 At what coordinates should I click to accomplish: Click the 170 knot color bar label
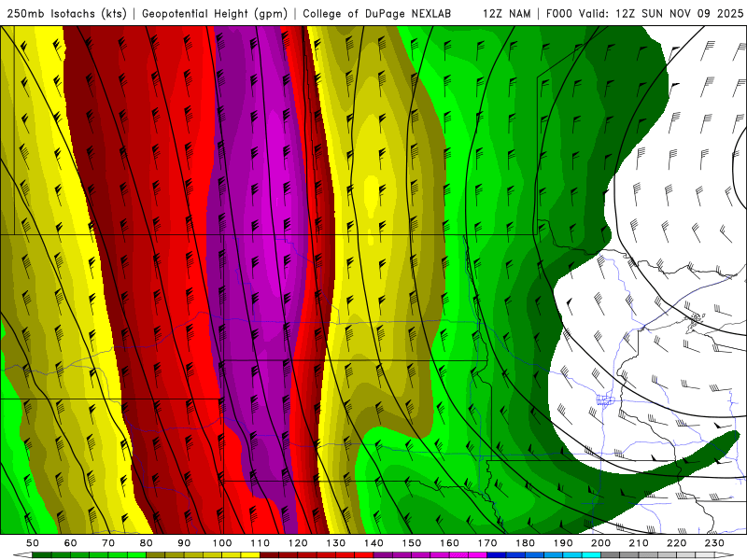point(487,543)
